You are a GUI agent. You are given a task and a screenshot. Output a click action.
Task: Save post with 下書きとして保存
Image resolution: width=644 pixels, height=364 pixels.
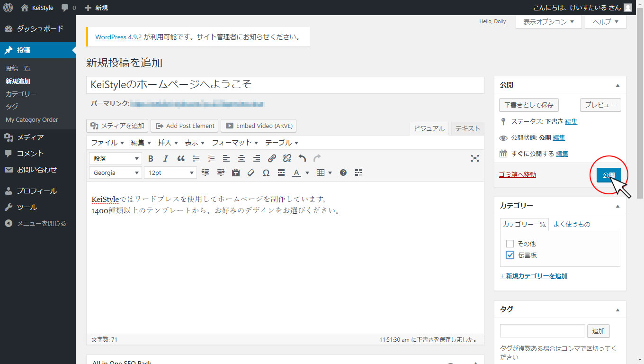click(x=529, y=105)
